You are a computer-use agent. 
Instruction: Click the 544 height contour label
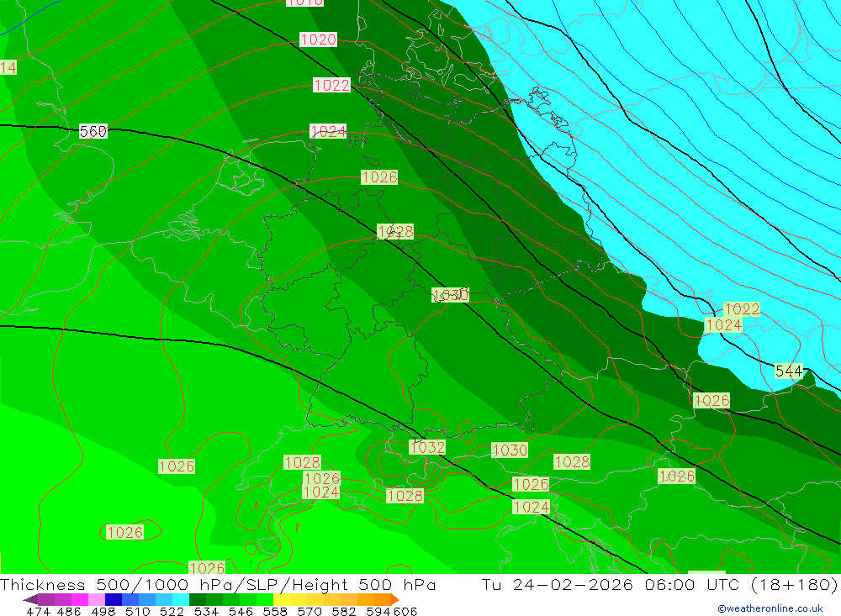789,371
